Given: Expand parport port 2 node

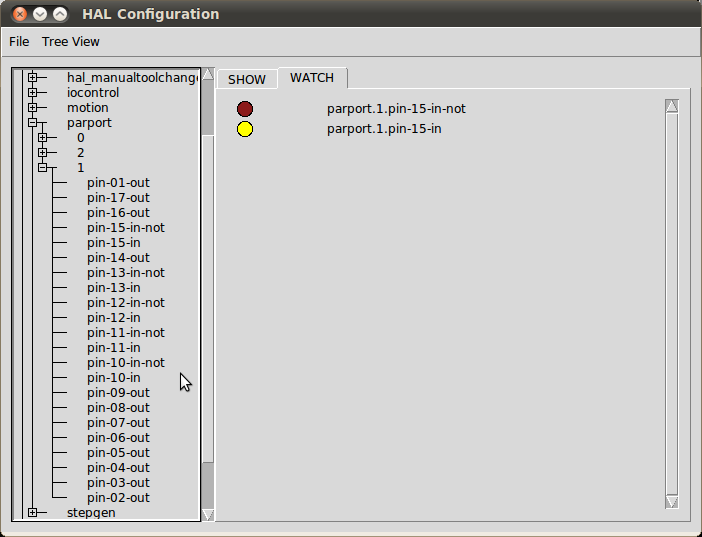Looking at the screenshot, I should coord(42,153).
